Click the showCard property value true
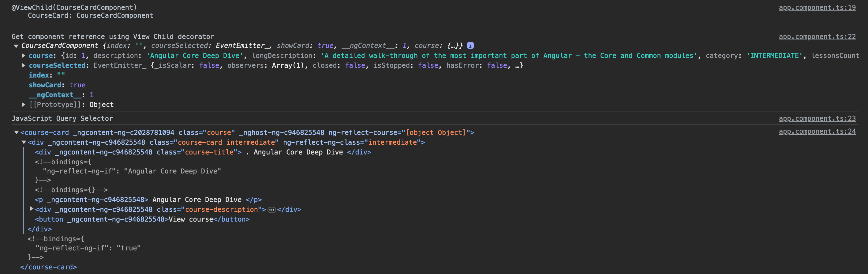Viewport: 868px width, 274px height. click(x=77, y=85)
